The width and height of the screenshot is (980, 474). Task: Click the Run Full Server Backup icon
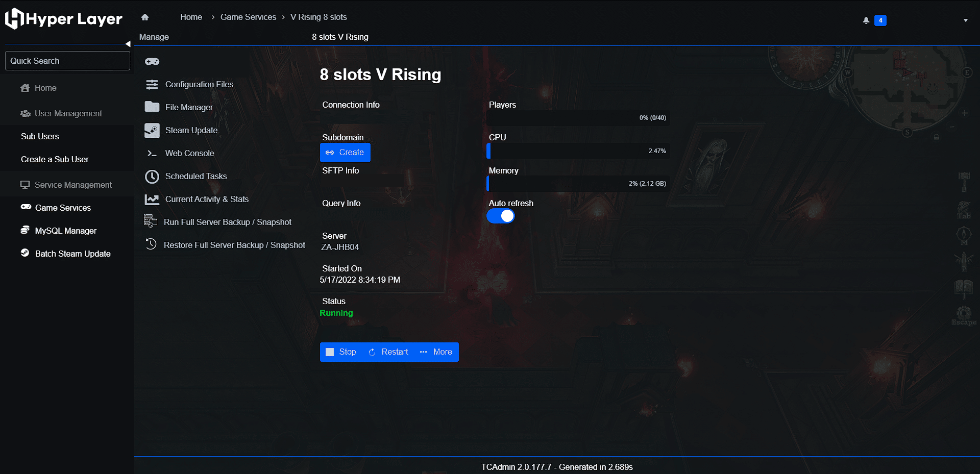151,221
